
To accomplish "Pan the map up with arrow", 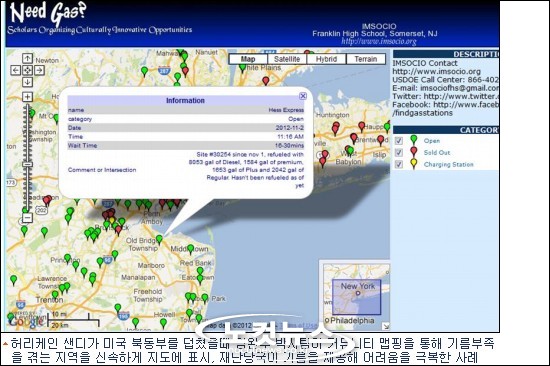I will [27, 58].
